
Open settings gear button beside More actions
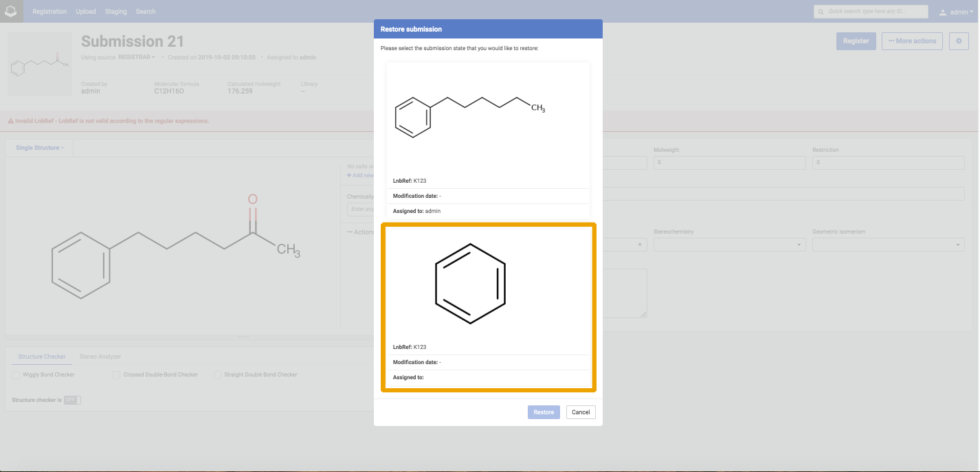(959, 41)
